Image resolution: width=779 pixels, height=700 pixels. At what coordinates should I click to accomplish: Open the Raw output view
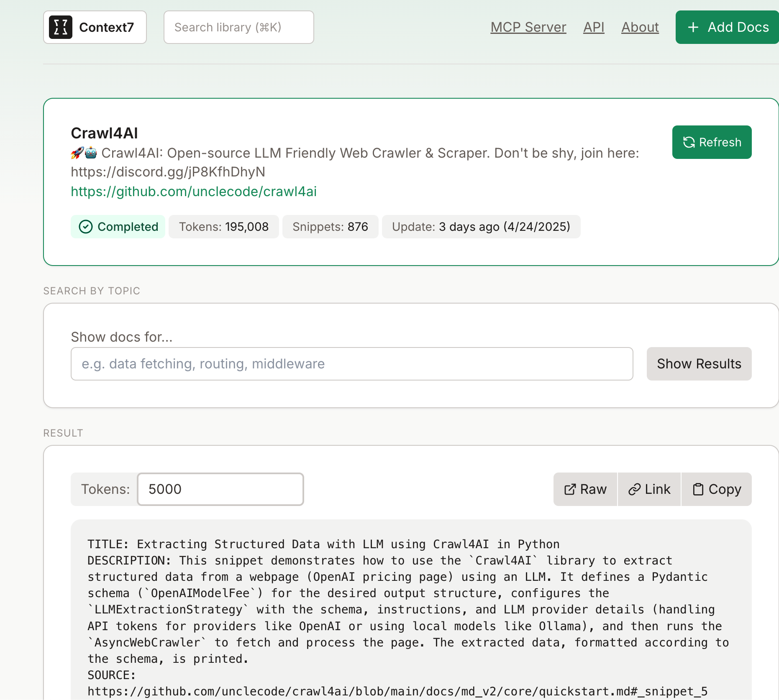pyautogui.click(x=585, y=489)
